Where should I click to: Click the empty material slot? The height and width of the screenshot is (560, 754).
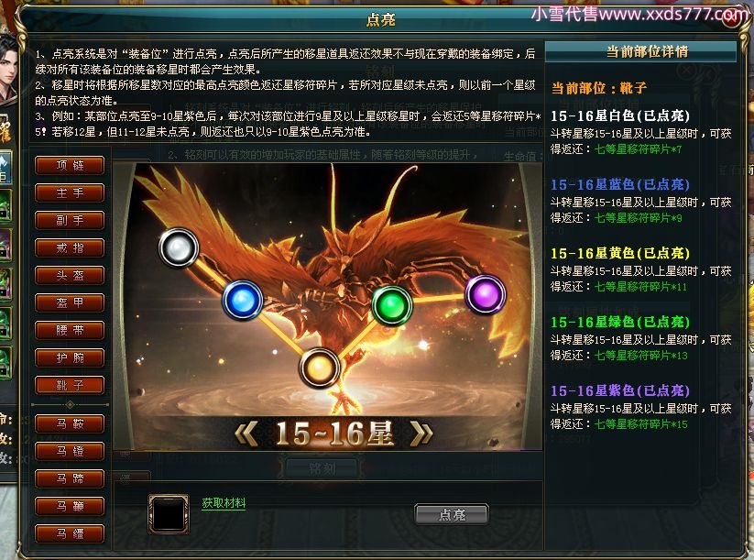(169, 514)
